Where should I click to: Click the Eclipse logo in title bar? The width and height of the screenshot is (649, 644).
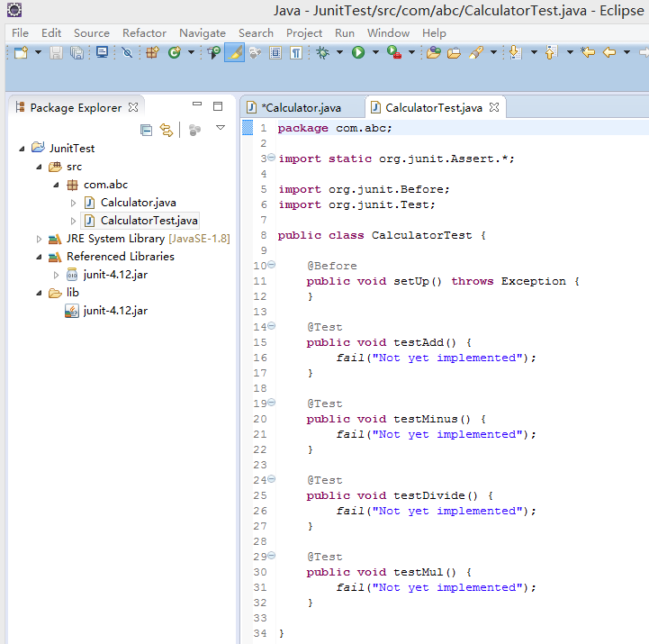tap(14, 10)
